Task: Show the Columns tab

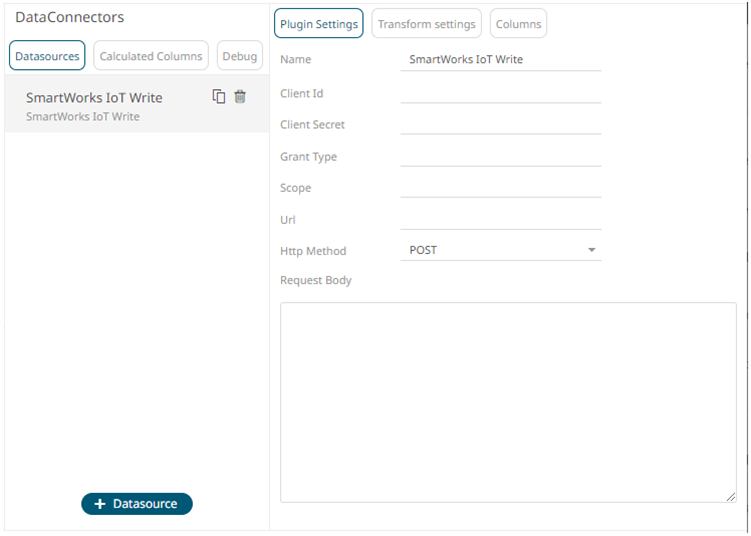Action: [518, 24]
